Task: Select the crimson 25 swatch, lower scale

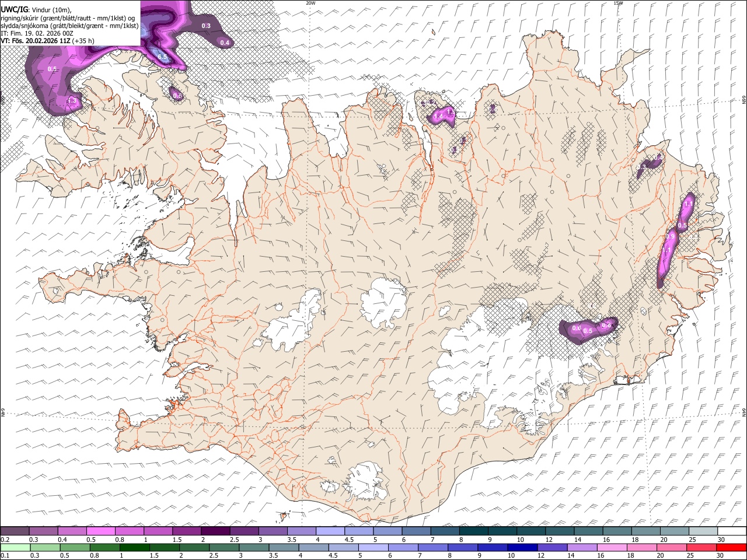Action: click(702, 547)
